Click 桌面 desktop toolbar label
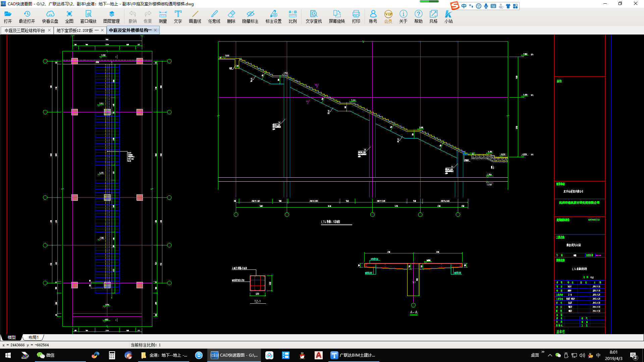This screenshot has height=362, width=644. [x=535, y=355]
